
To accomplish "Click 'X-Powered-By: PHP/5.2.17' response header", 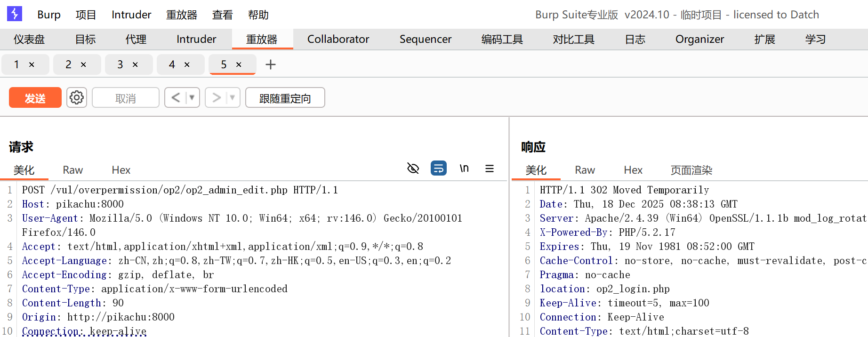I will pos(608,232).
